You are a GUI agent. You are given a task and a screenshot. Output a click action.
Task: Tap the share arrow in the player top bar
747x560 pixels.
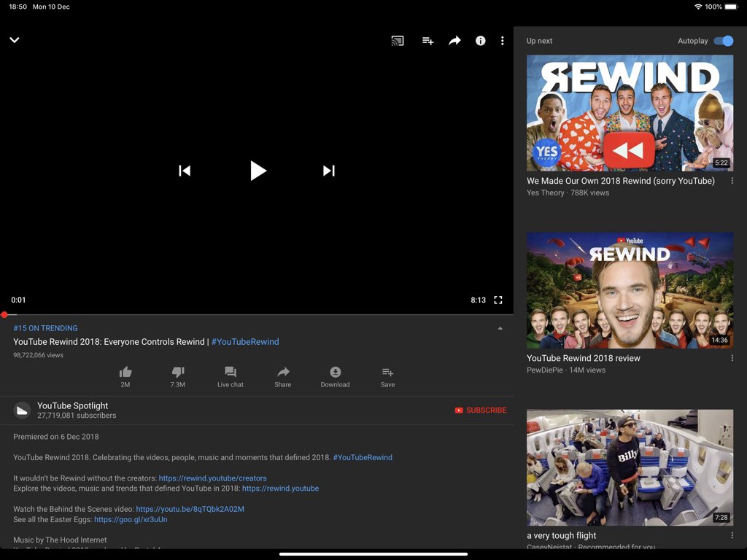[454, 41]
